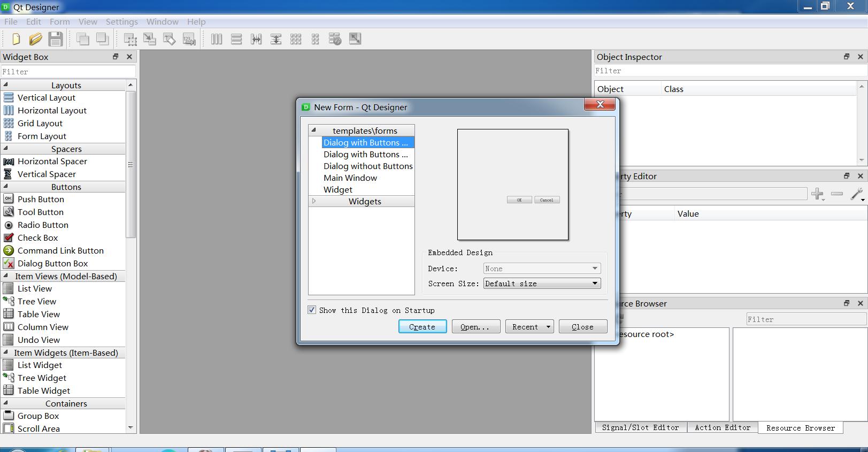Switch to Action Editor tab
Screen dimensions: 868x452
coord(723,427)
